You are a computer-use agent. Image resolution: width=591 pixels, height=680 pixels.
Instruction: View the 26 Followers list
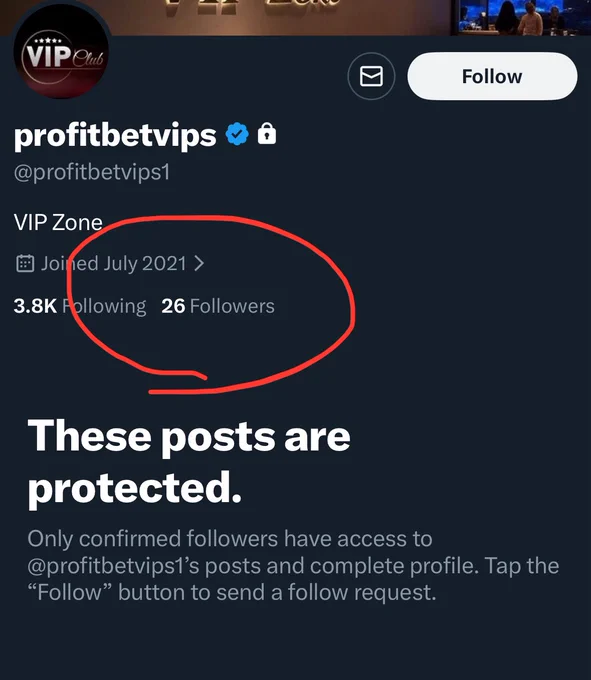coord(218,306)
